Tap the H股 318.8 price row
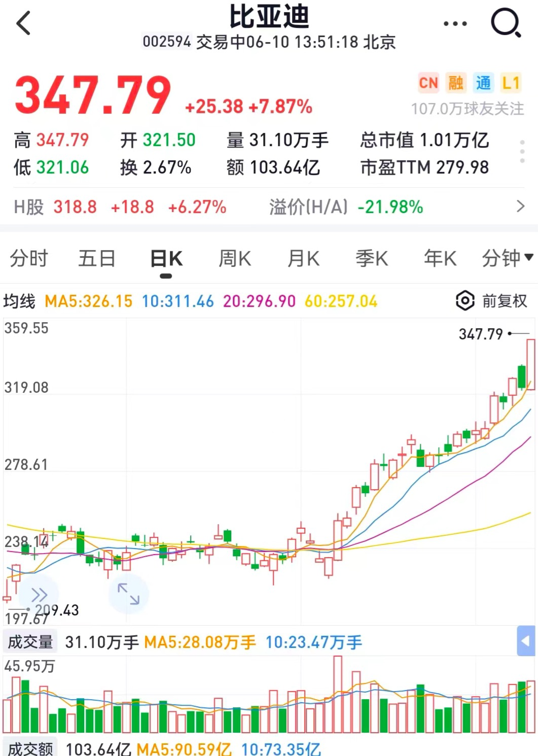The width and height of the screenshot is (538, 756). 120,207
